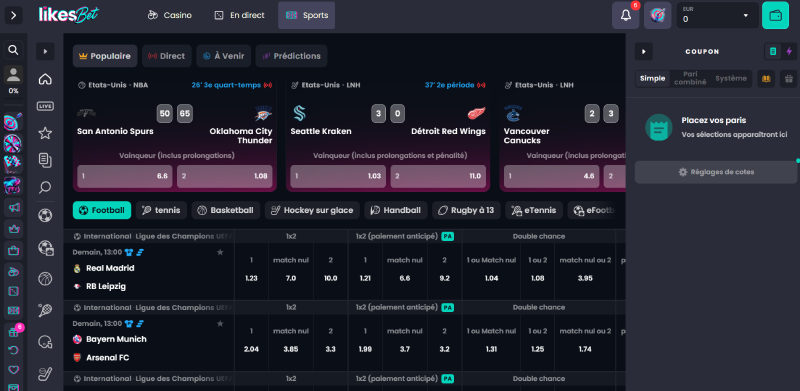Go to the sportsbook home icon
This screenshot has width=800, height=391.
click(45, 79)
